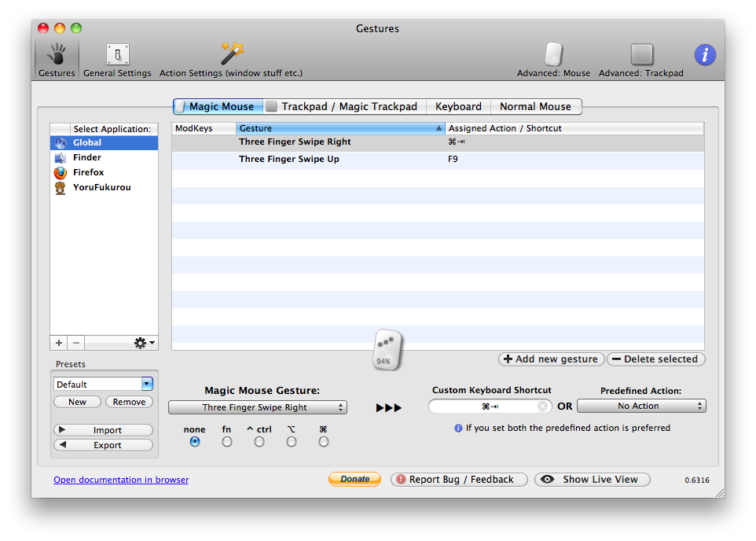Image resolution: width=756 pixels, height=541 pixels.
Task: Clear the custom keyboard shortcut
Action: tap(542, 407)
